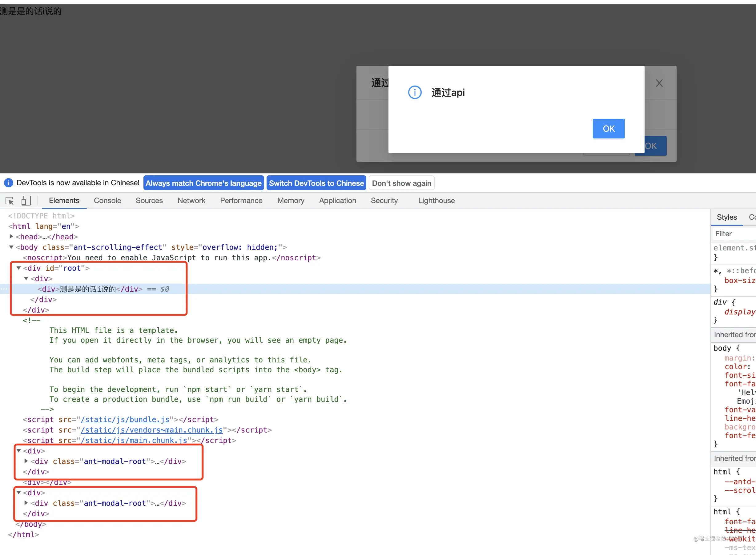Click the 'This HTML file is a template.' comment
756x555 pixels.
pos(113,330)
